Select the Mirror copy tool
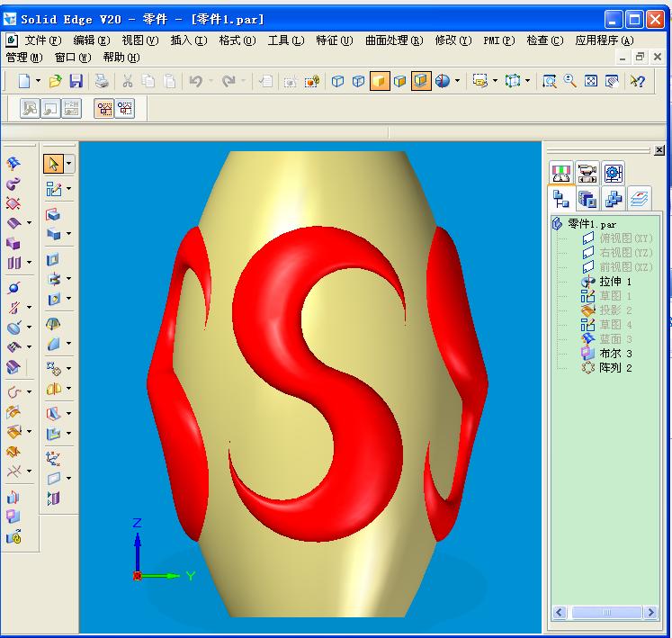Viewport: 672px width, 638px height. pyautogui.click(x=54, y=390)
